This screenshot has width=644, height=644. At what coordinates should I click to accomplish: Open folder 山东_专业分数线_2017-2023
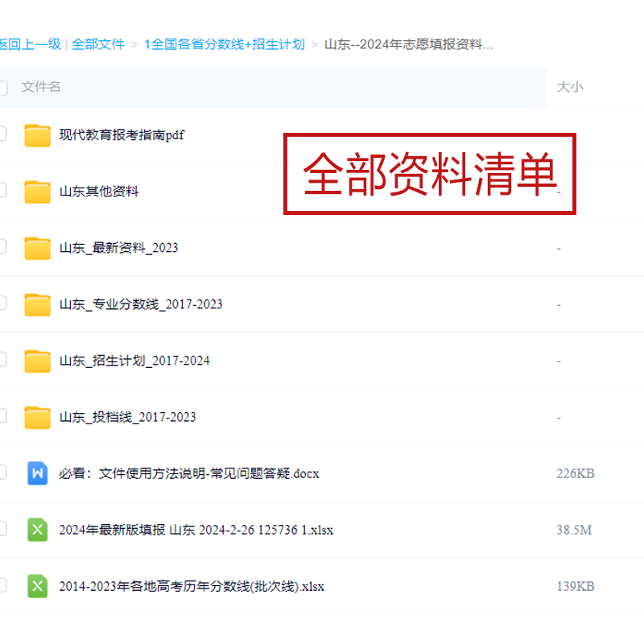(140, 304)
